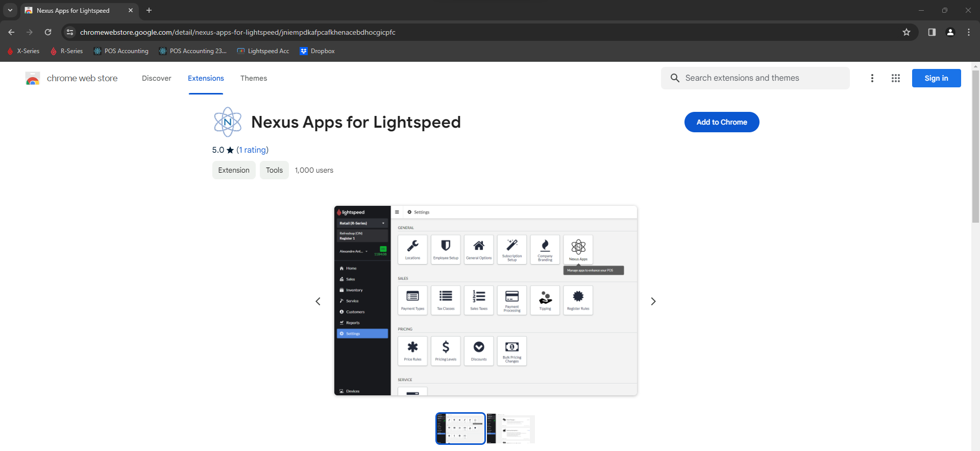Open the web store more options menu
Screen dimensions: 980x451
872,78
